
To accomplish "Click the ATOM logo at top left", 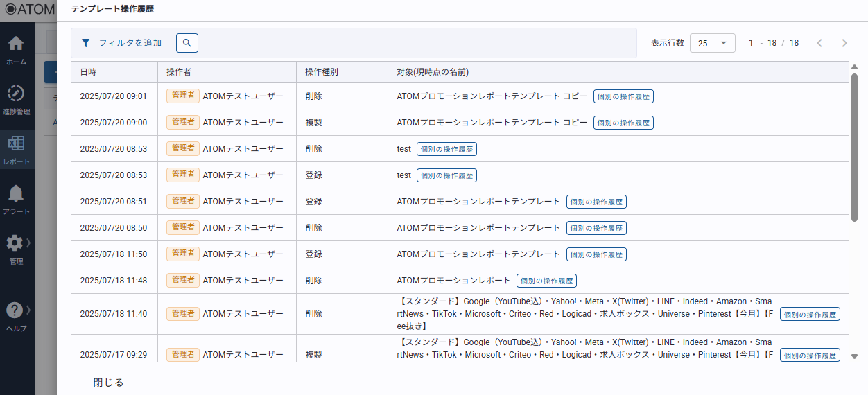I will click(x=28, y=10).
